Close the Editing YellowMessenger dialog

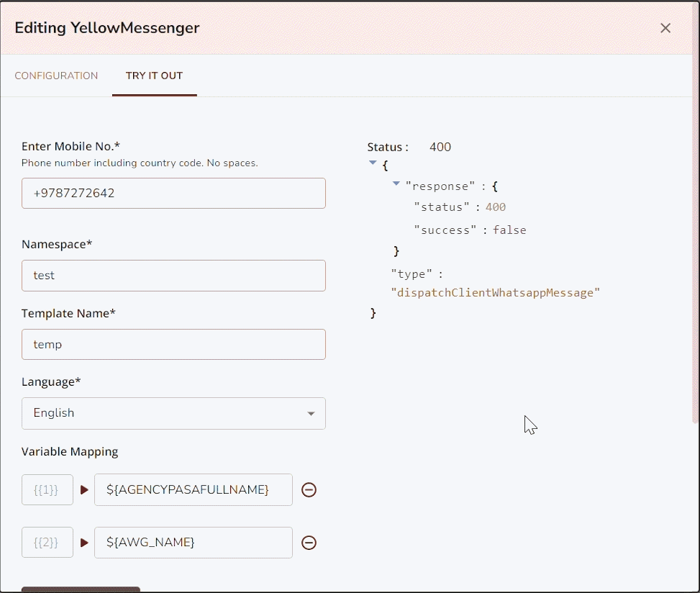click(x=665, y=28)
